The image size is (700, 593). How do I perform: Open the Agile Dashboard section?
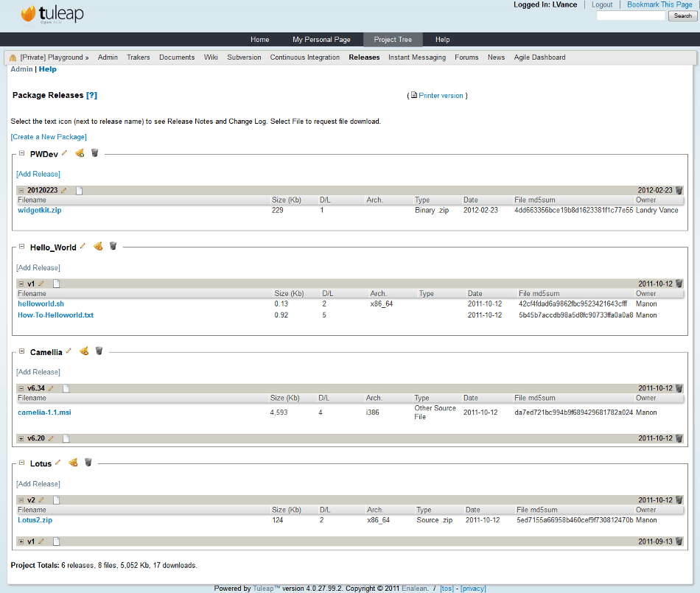tap(539, 57)
